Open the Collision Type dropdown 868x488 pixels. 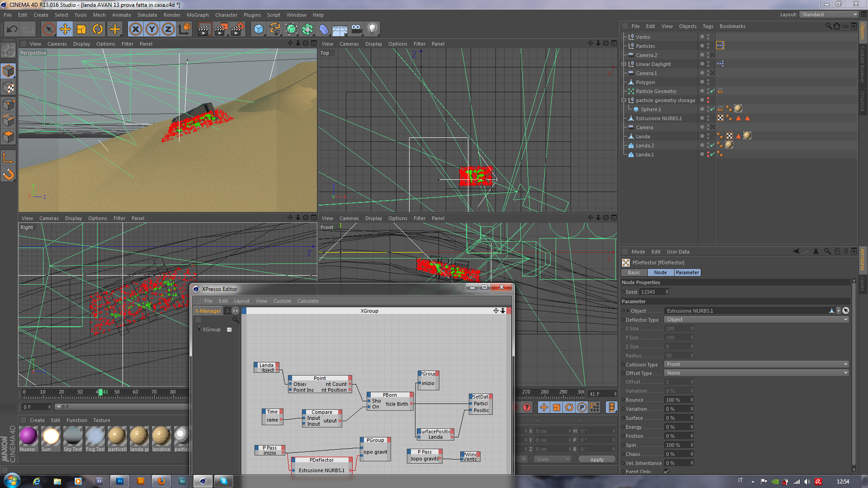click(x=756, y=364)
